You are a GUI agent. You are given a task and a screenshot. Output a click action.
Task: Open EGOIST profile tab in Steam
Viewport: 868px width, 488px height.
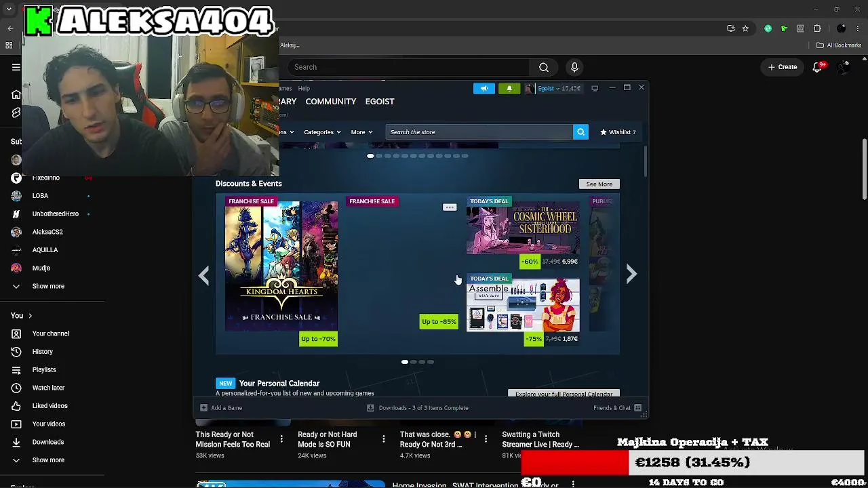380,102
